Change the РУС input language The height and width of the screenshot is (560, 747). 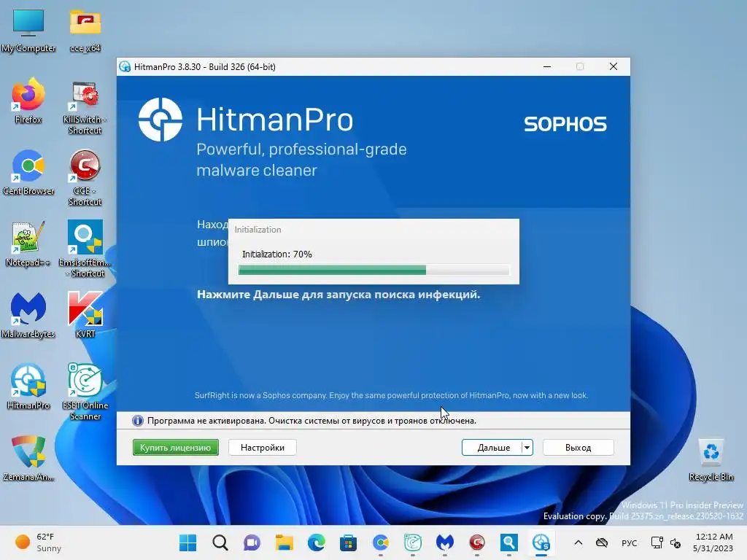click(x=630, y=542)
